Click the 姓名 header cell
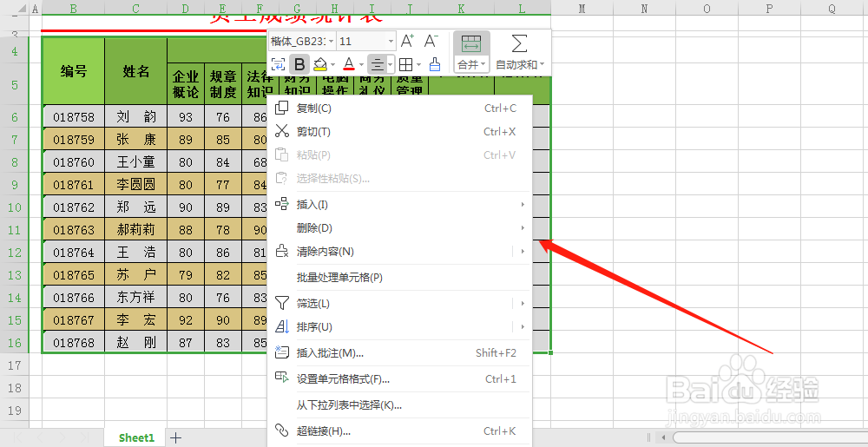This screenshot has width=868, height=447. tap(135, 71)
